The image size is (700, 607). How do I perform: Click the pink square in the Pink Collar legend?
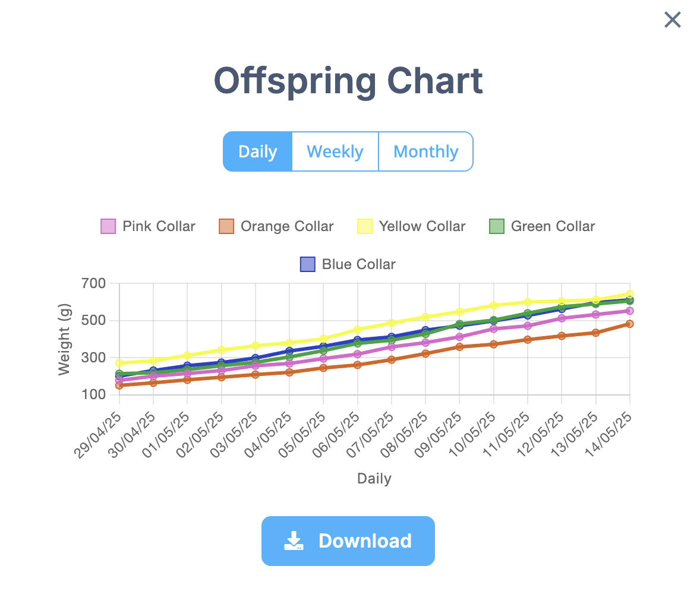(107, 226)
